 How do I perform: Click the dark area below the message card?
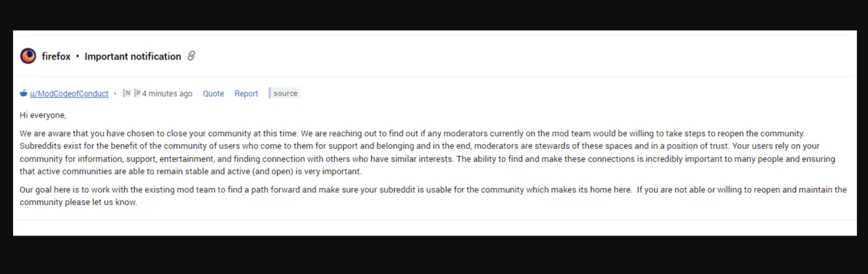434,255
